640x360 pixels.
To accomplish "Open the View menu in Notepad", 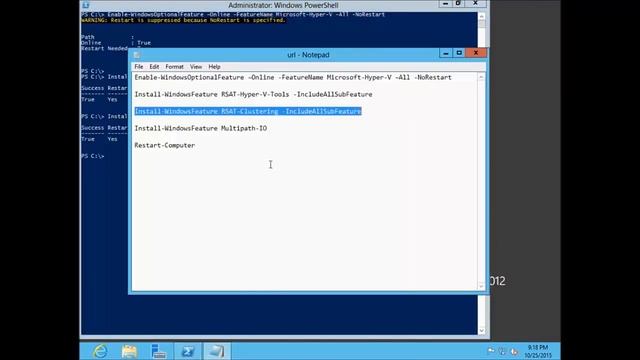I will (196, 67).
